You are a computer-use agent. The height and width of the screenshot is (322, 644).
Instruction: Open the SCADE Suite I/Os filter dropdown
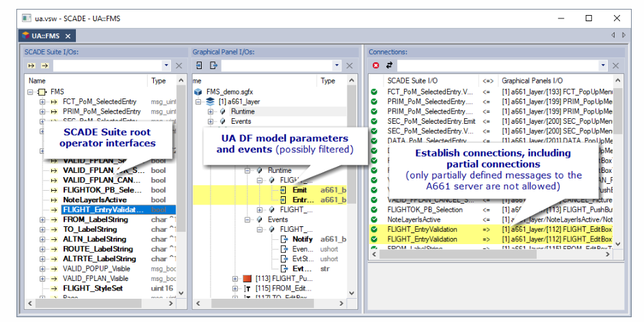pyautogui.click(x=166, y=66)
